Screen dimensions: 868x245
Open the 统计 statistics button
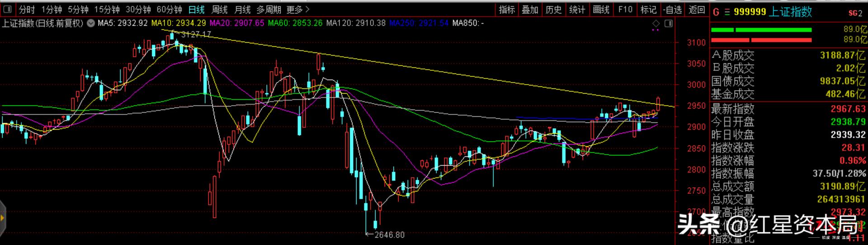(x=577, y=10)
